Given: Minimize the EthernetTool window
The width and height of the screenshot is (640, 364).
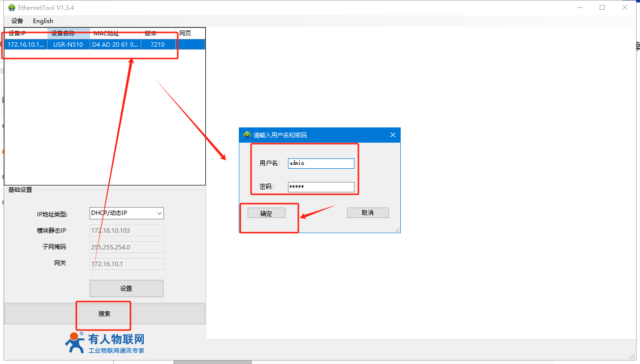Looking at the screenshot, I should [x=580, y=7].
